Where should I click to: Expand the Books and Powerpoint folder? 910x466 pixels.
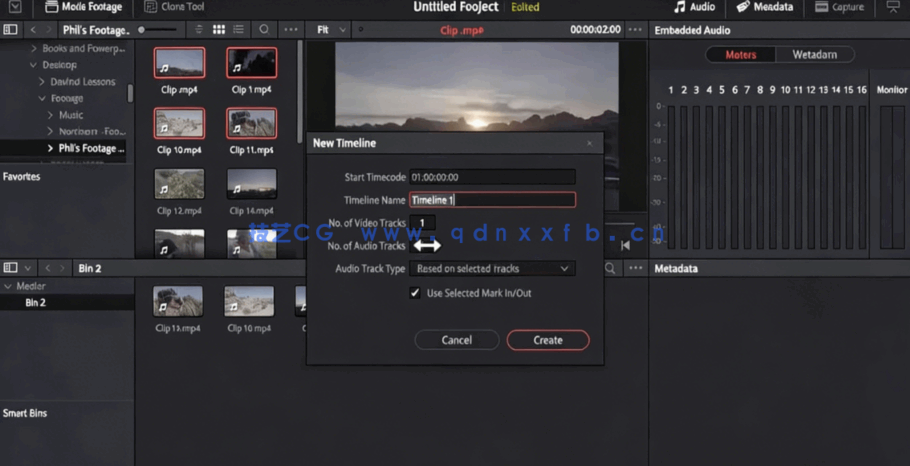[34, 49]
